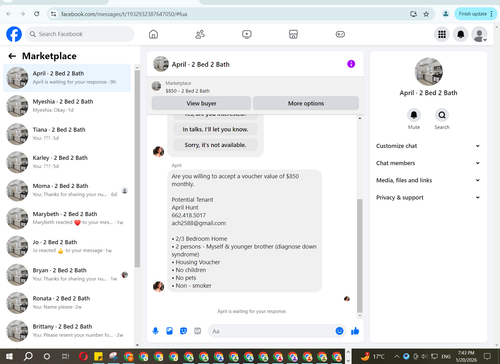Viewport: 500px width, 364px height.
Task: Bookmark this page with star icon
Action: pos(426,14)
